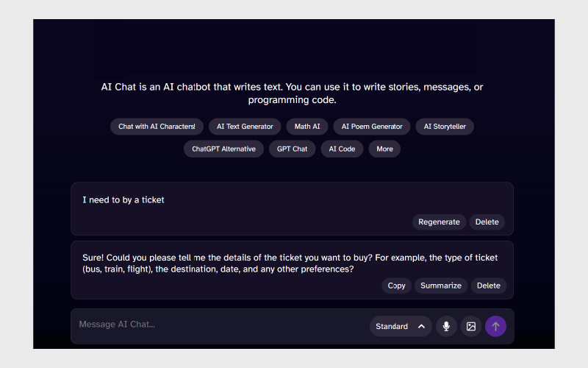
Task: Open the AI Code chip
Action: (x=342, y=149)
